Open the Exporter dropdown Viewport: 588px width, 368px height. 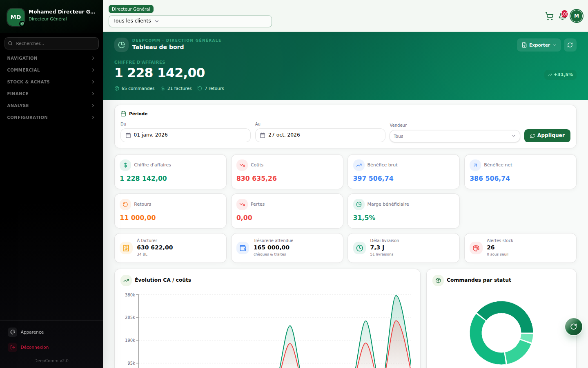point(539,45)
